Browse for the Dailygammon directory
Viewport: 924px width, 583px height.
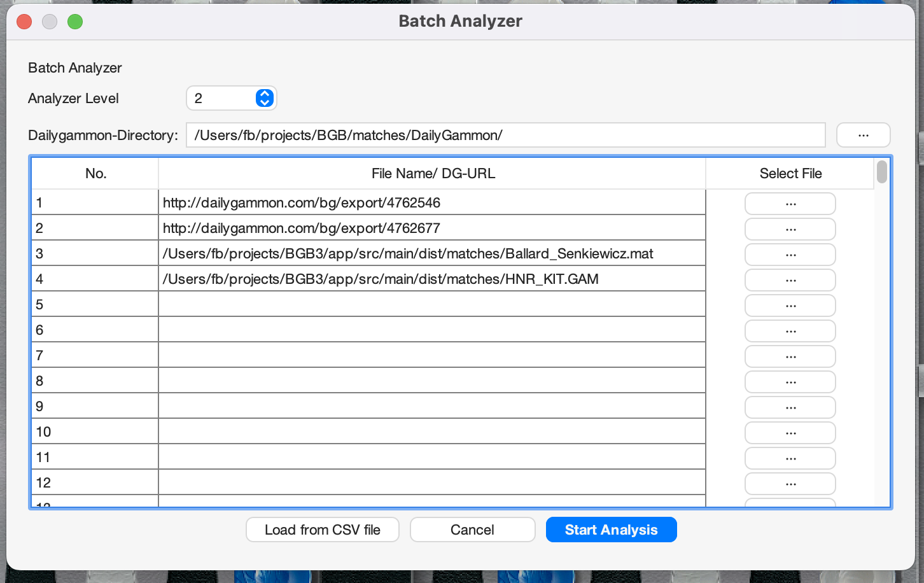click(863, 135)
